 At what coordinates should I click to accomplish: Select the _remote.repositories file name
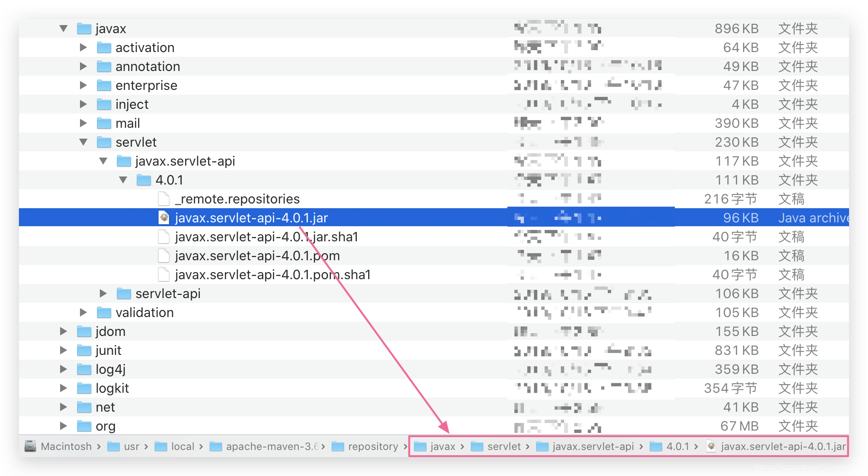click(x=238, y=199)
